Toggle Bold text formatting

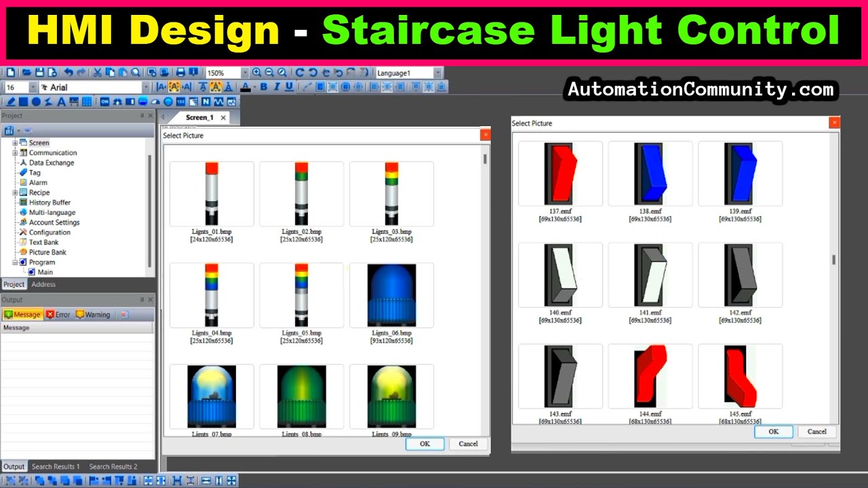(264, 87)
